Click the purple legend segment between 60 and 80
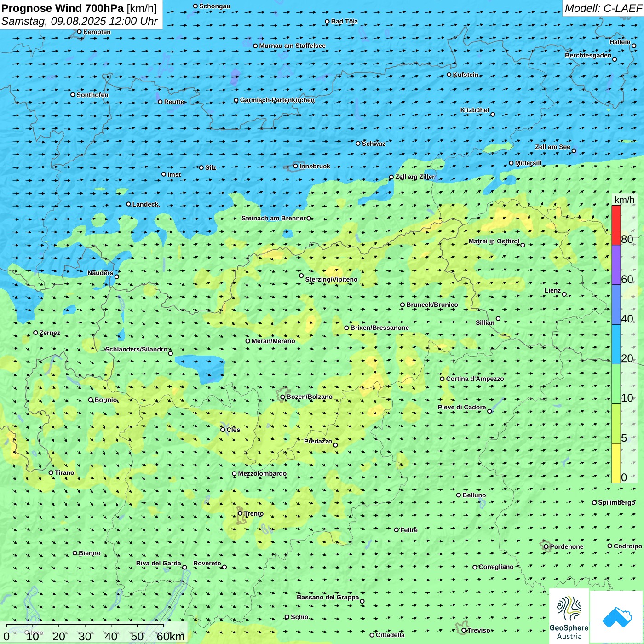The image size is (644, 644). (616, 265)
